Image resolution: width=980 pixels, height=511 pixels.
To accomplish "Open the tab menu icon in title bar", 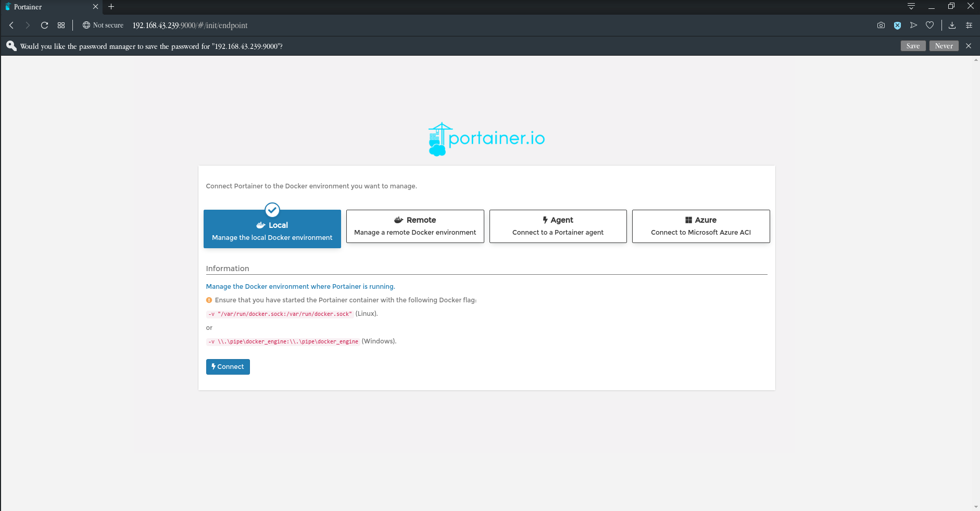I will pos(911,6).
